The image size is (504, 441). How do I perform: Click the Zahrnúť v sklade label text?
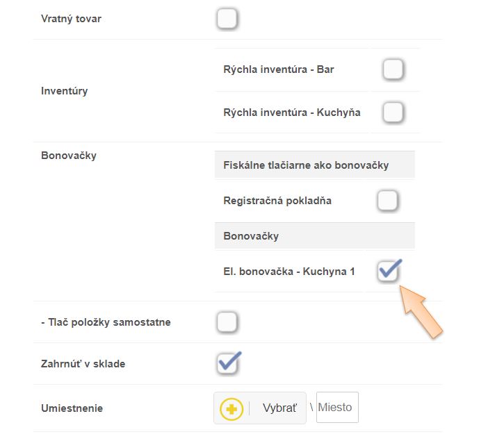(83, 363)
